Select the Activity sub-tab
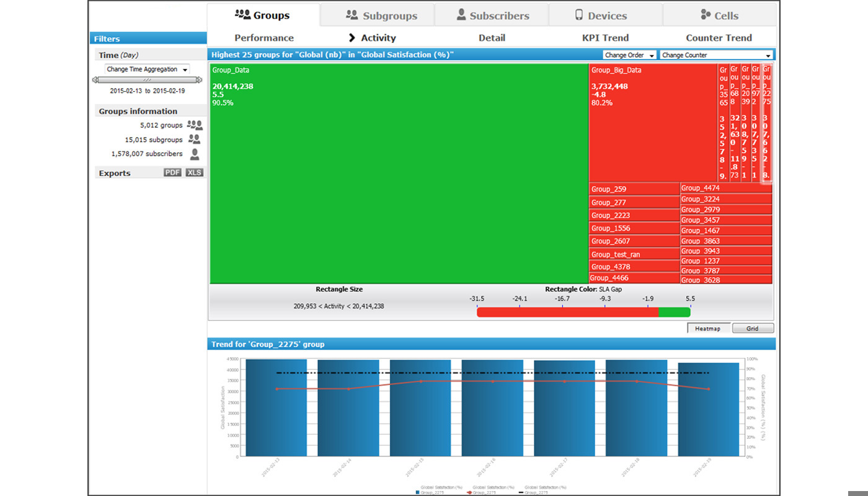Viewport: 868px width, 496px height. pos(378,38)
